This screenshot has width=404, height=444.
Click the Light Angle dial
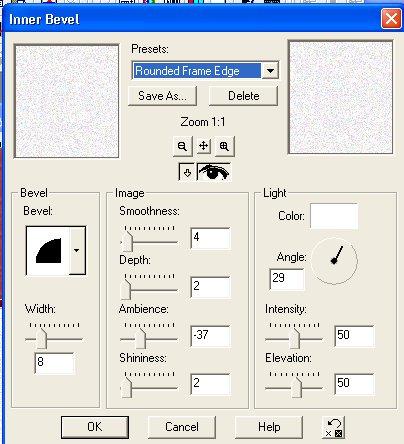334,261
